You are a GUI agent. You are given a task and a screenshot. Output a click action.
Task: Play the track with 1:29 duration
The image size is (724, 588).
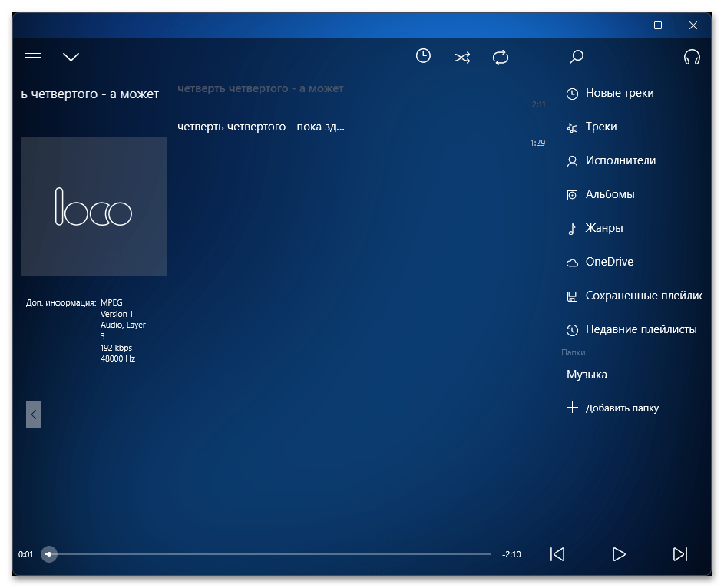261,127
